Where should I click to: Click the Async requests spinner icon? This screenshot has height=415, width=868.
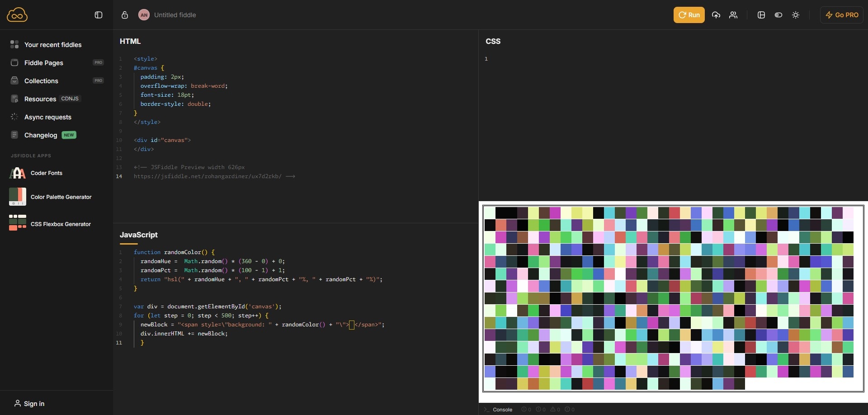[x=14, y=117]
